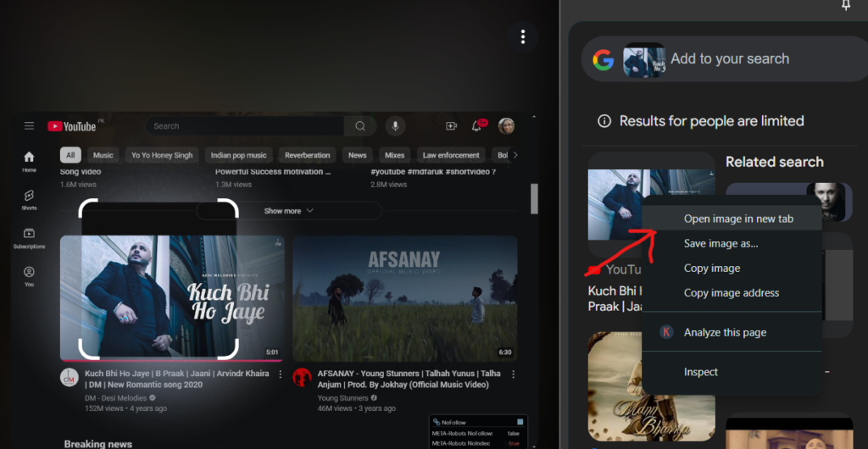Select Open image in new tab
The height and width of the screenshot is (449, 868).
pos(732,219)
